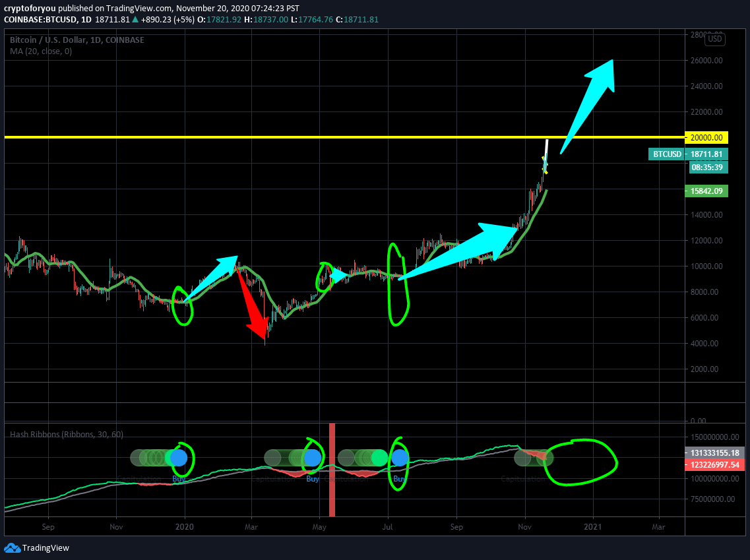Click the TradingView cloud logo icon

(x=12, y=548)
